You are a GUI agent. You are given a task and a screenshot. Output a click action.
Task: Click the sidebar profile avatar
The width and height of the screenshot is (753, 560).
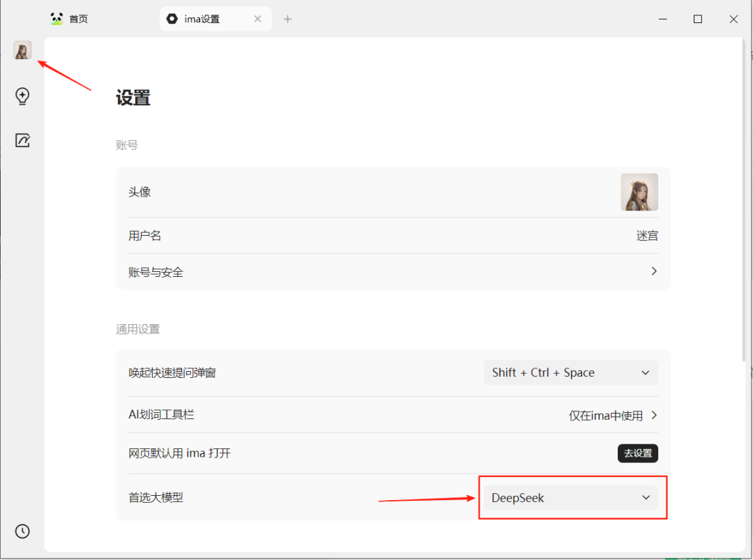pyautogui.click(x=22, y=50)
